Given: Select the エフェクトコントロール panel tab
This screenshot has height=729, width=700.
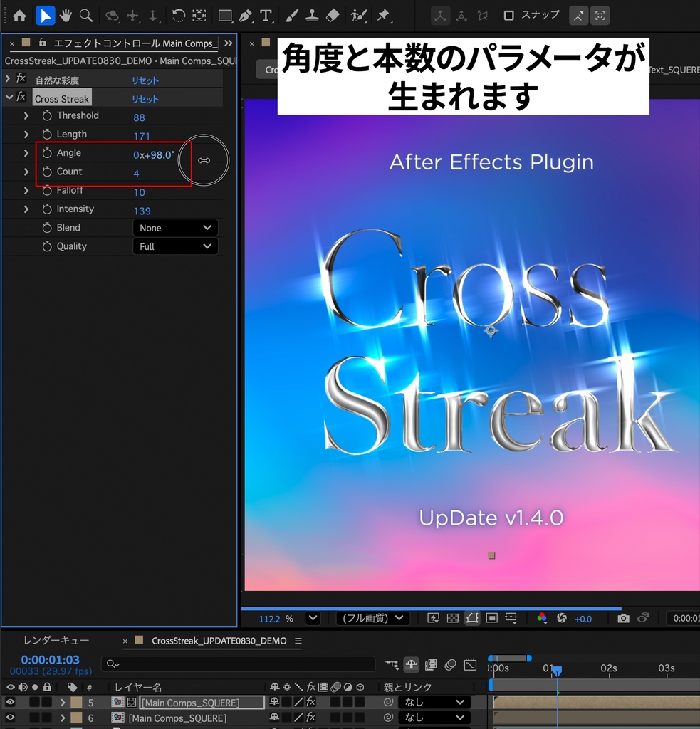Looking at the screenshot, I should point(135,43).
